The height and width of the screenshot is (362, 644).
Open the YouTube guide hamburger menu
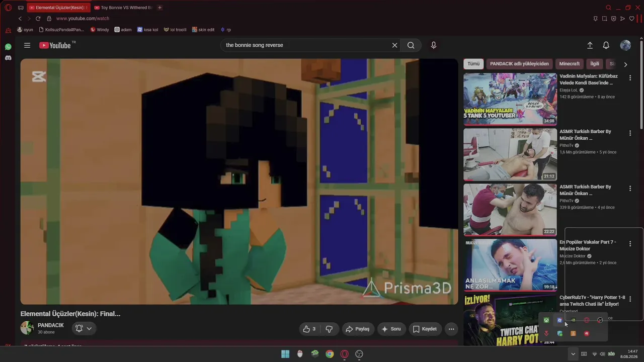pos(27,45)
